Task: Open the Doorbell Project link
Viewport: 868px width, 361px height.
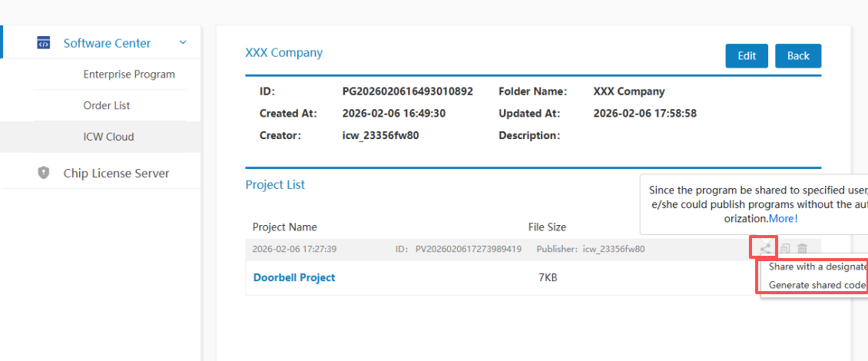Action: pos(294,277)
